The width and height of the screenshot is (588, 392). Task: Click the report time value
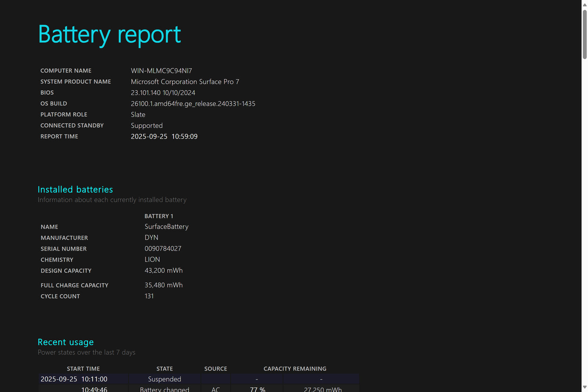click(164, 136)
